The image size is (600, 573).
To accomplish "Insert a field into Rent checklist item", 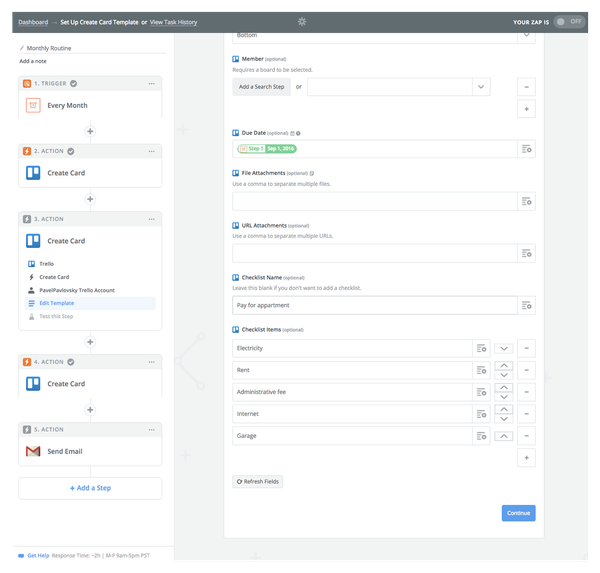I will tap(481, 370).
